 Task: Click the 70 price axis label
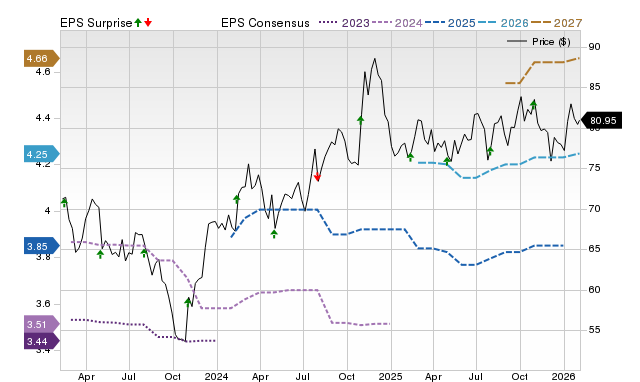(594, 209)
